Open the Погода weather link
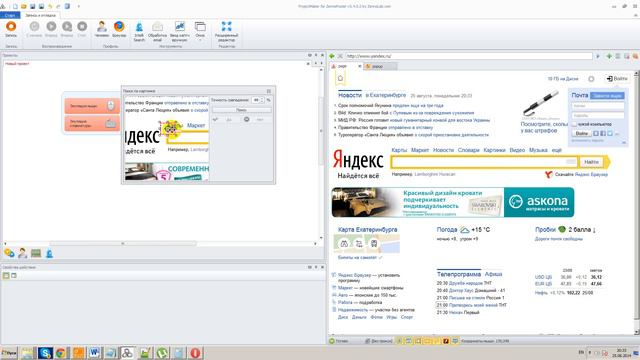Screen dimensions: 640x360 447,230
